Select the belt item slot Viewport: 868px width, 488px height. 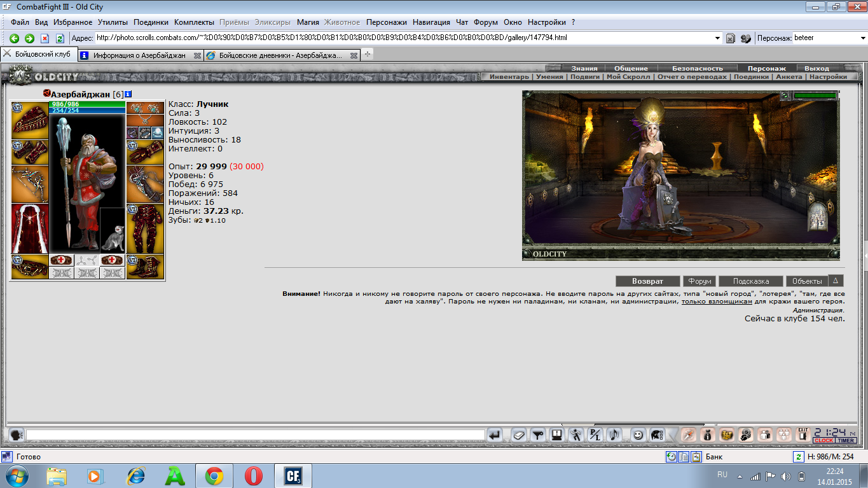pyautogui.click(x=30, y=267)
